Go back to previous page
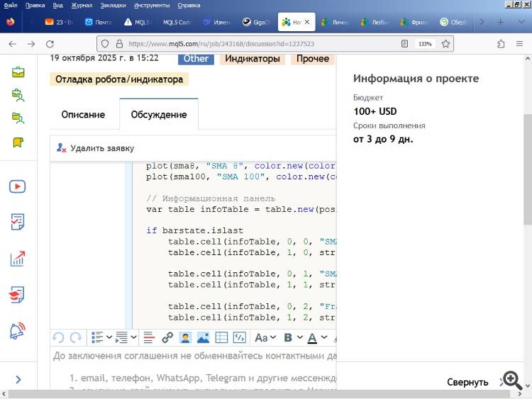Screen dimensions: 532x399 [13, 44]
